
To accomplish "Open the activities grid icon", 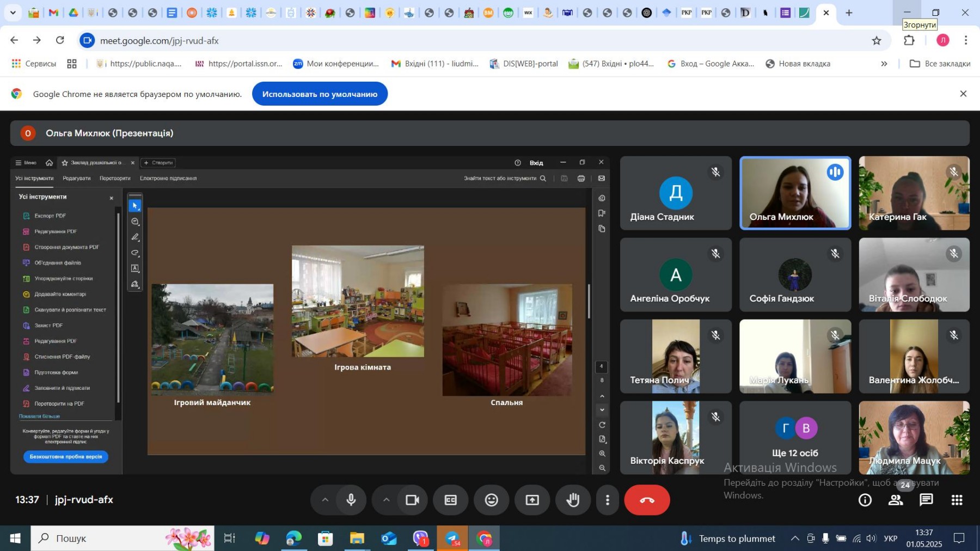I will (957, 500).
